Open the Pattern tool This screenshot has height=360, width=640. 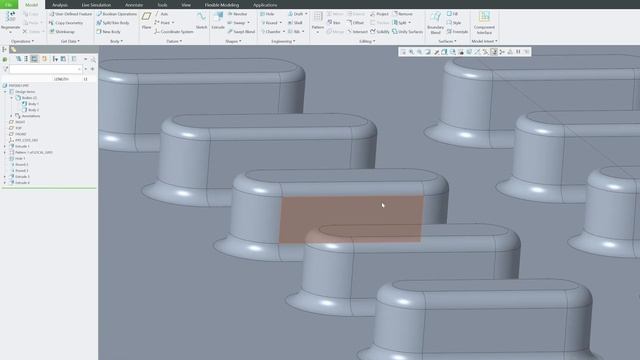[318, 21]
